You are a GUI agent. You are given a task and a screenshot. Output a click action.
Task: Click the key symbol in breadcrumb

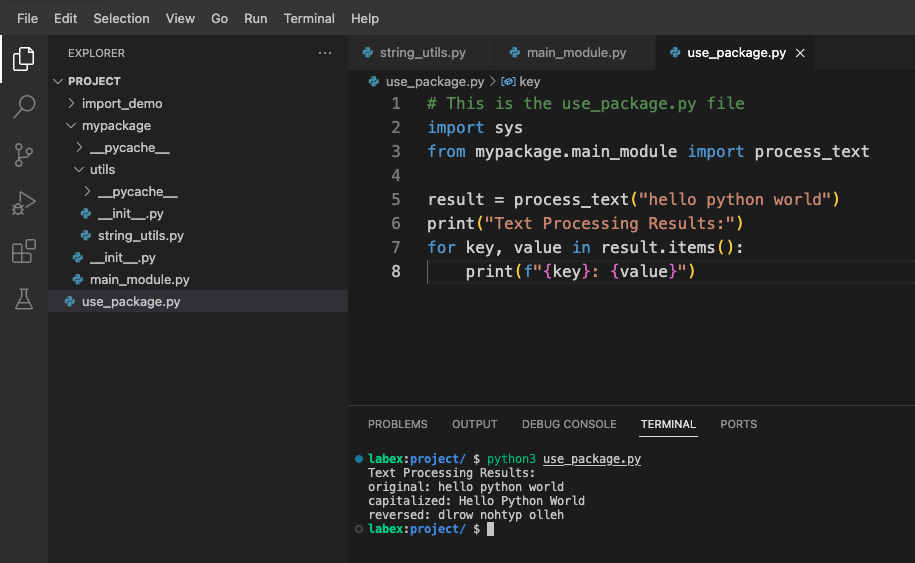(529, 82)
